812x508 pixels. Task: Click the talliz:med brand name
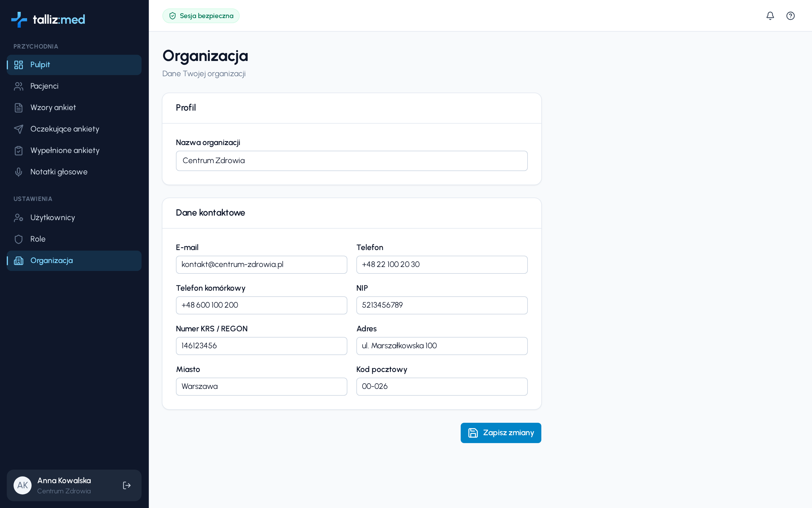click(59, 19)
